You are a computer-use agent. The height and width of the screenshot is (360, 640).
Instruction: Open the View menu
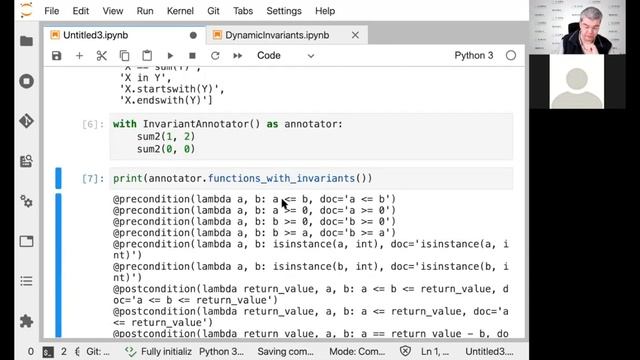(x=113, y=11)
